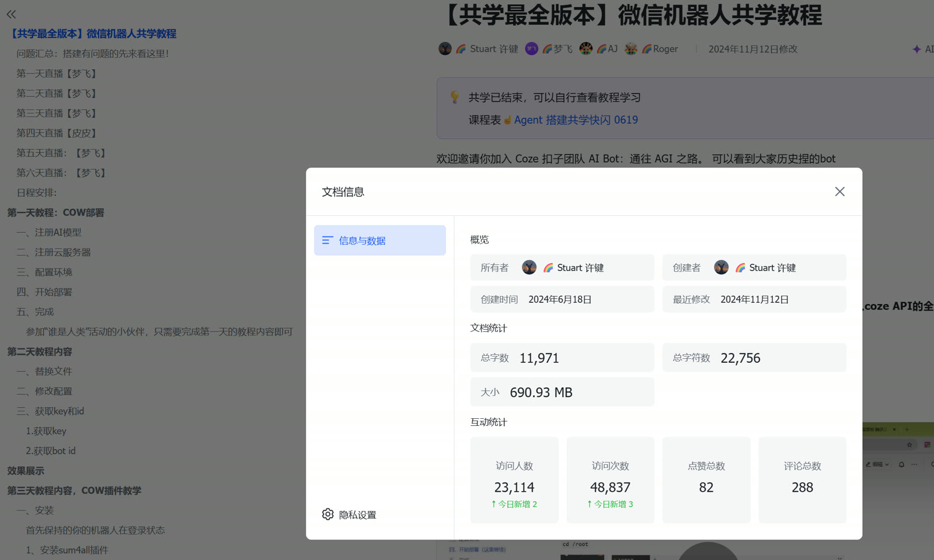This screenshot has height=560, width=934.
Task: Go to 第三天教程内容，COW插件教学 heading
Action: coord(74,491)
